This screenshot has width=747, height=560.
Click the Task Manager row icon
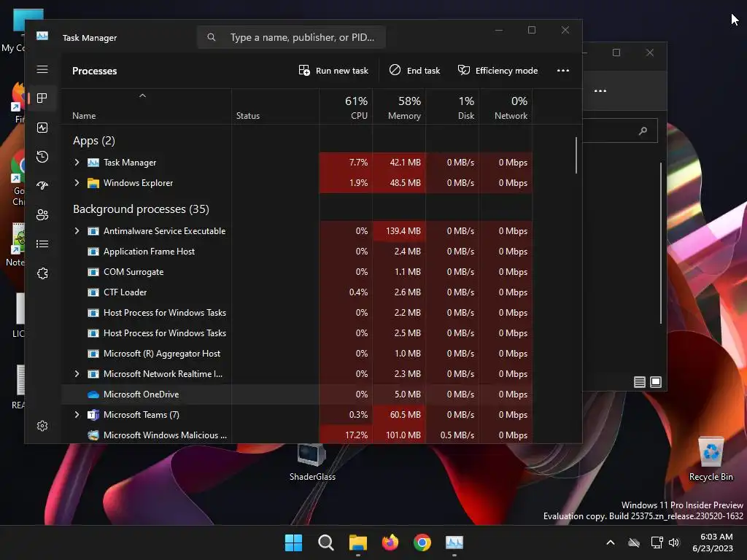[x=93, y=163]
